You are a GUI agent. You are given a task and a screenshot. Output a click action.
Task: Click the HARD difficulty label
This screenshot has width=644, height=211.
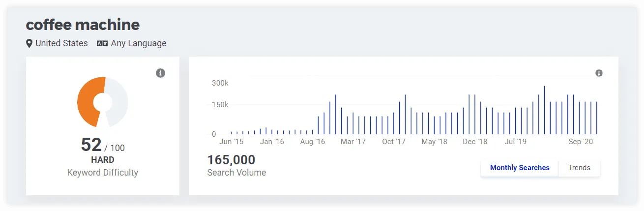point(103,160)
